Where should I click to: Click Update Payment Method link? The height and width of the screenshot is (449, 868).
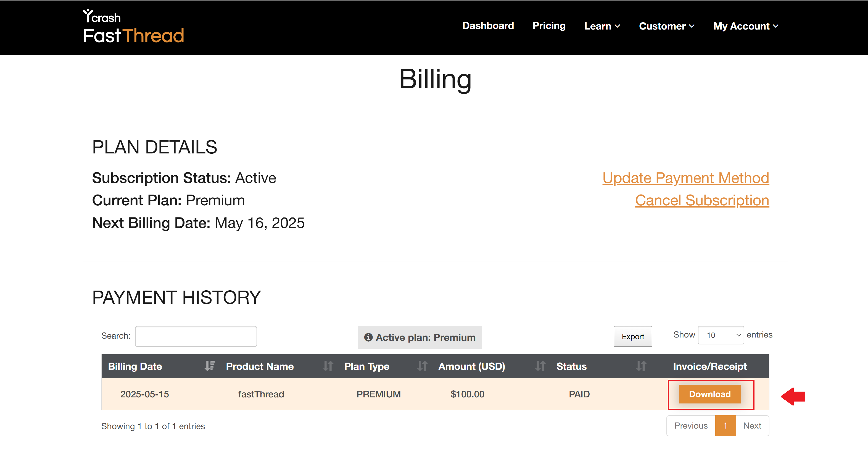point(686,178)
